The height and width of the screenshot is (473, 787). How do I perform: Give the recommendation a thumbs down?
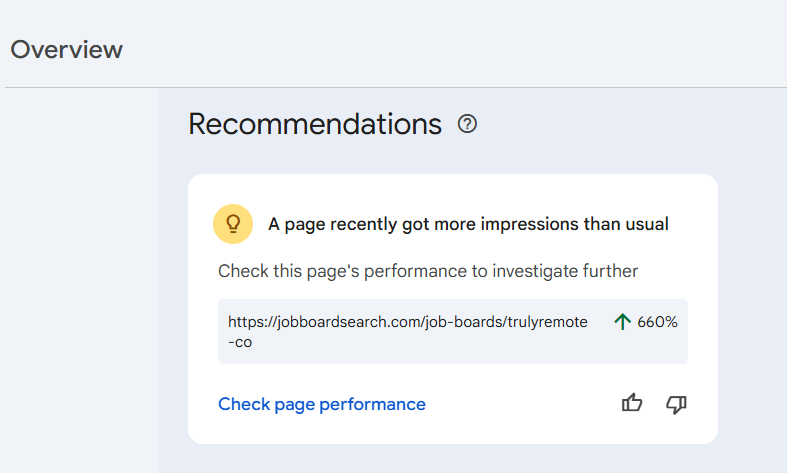677,404
